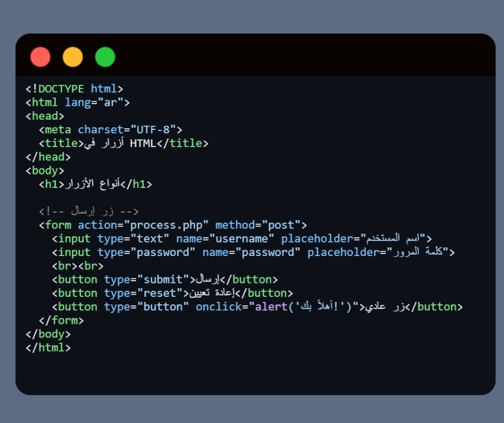
Task: Click the lang="ar" attribute
Action: click(x=94, y=102)
